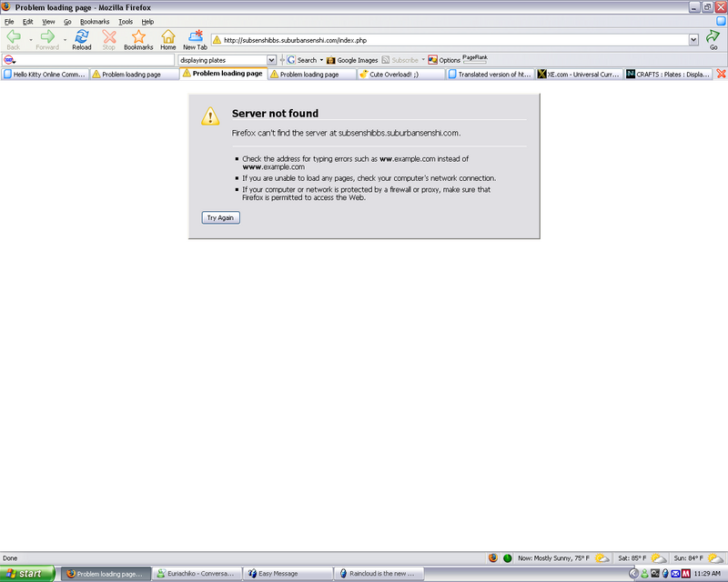The width and height of the screenshot is (728, 582).
Task: Click the Google Search G icon
Action: pos(291,60)
